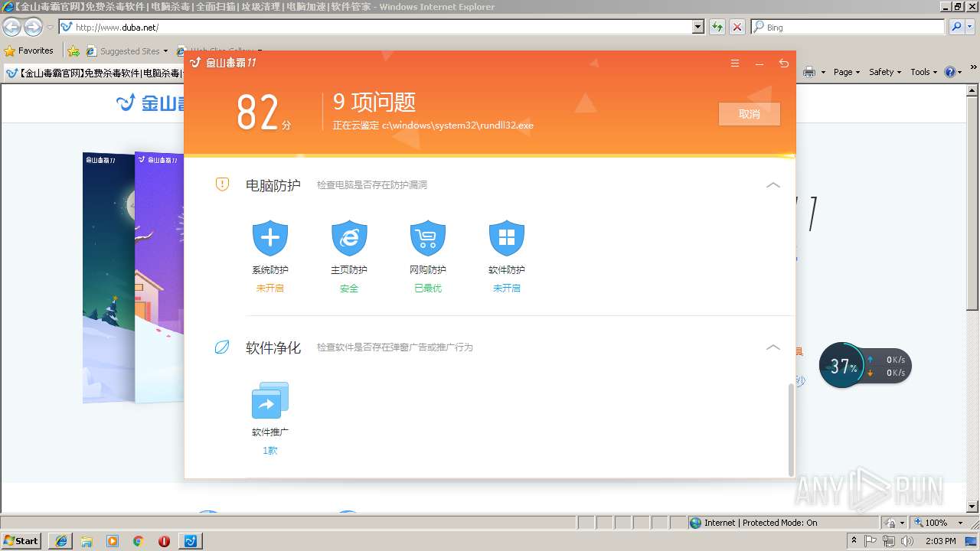Open the address bar dropdown
The width and height of the screenshot is (980, 551).
(697, 27)
